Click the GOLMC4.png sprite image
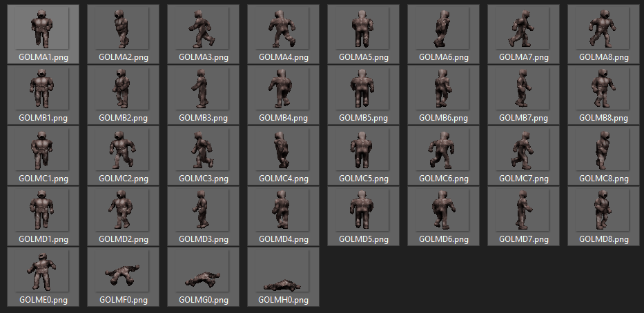 (x=282, y=150)
